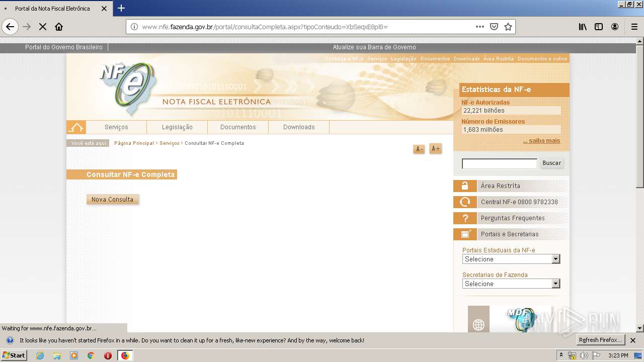644x362 pixels.
Task: Click the NF-e logo
Action: (128, 88)
